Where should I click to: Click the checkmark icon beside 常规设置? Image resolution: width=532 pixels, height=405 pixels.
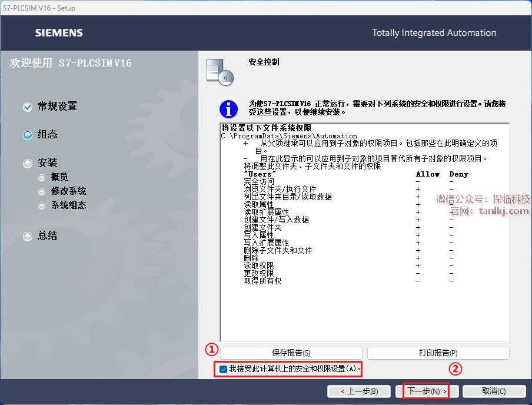tap(28, 107)
